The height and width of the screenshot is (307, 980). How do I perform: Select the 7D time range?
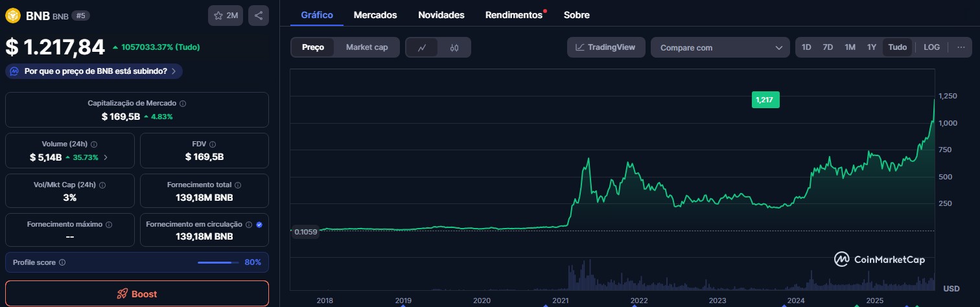pyautogui.click(x=828, y=47)
